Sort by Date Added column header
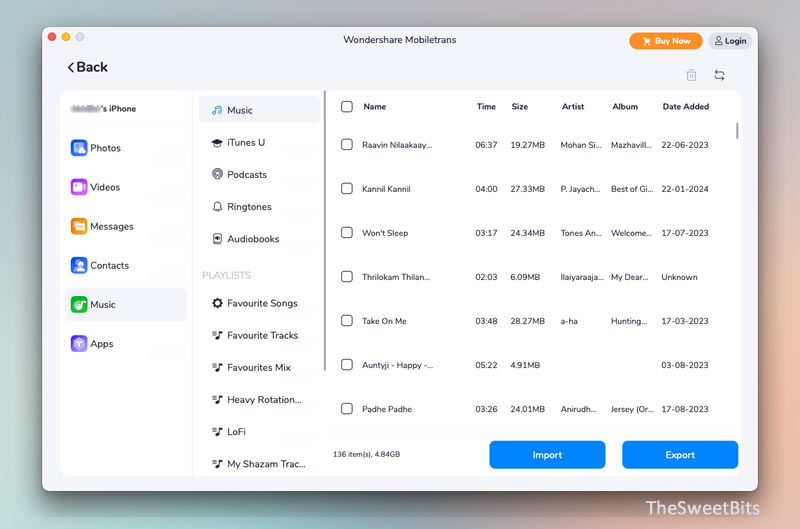This screenshot has width=800, height=529. click(x=686, y=107)
